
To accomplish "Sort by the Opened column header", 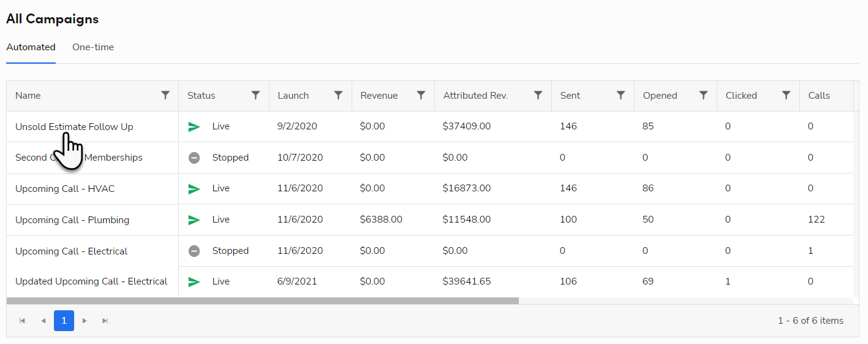I will click(x=660, y=96).
